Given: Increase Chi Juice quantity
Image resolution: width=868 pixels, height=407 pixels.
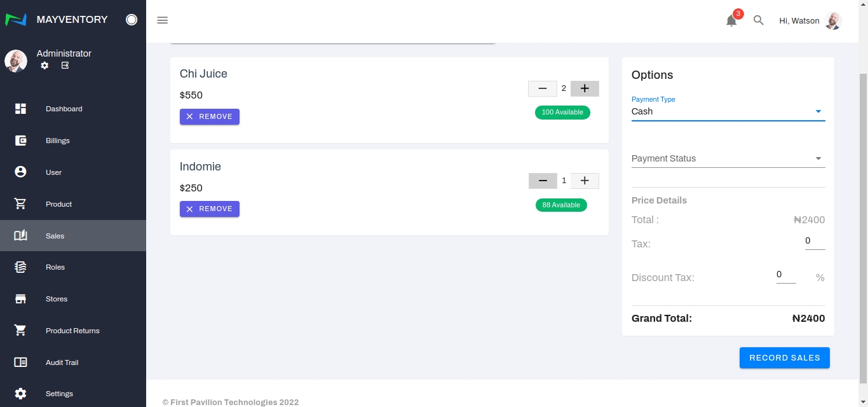Looking at the screenshot, I should tap(585, 88).
